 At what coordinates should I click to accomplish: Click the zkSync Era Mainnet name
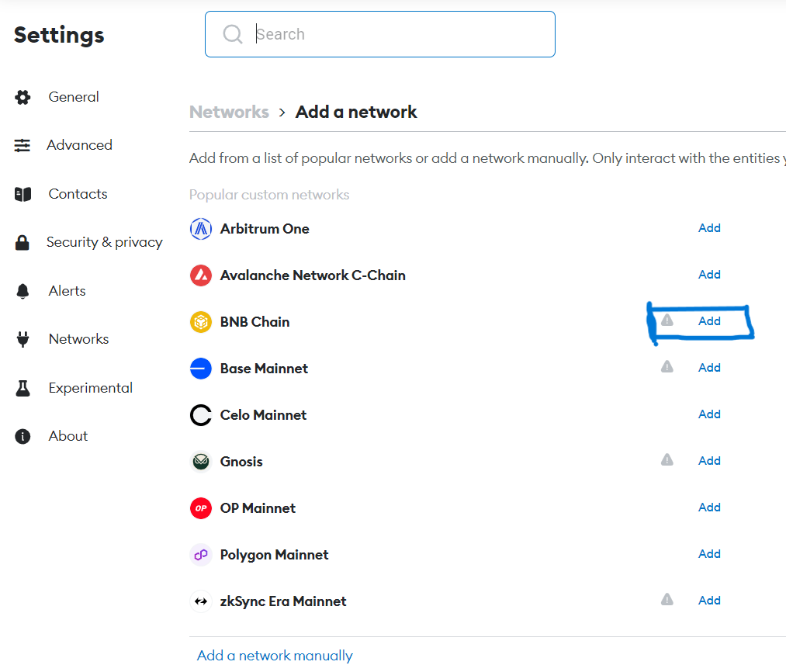pos(283,601)
